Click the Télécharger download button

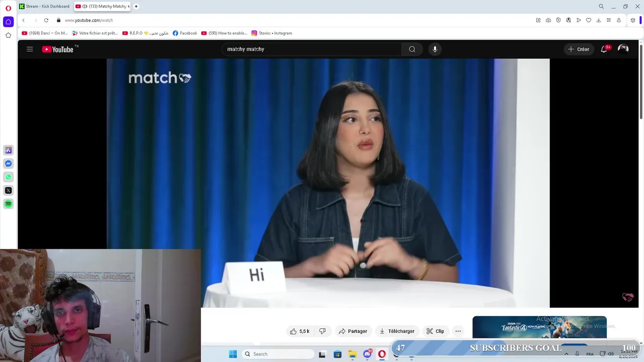(x=396, y=331)
